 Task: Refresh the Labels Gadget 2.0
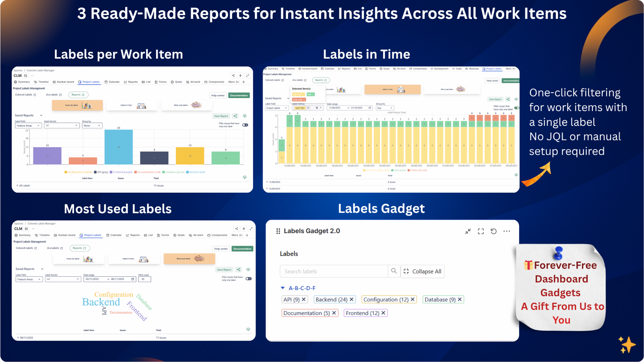point(494,231)
